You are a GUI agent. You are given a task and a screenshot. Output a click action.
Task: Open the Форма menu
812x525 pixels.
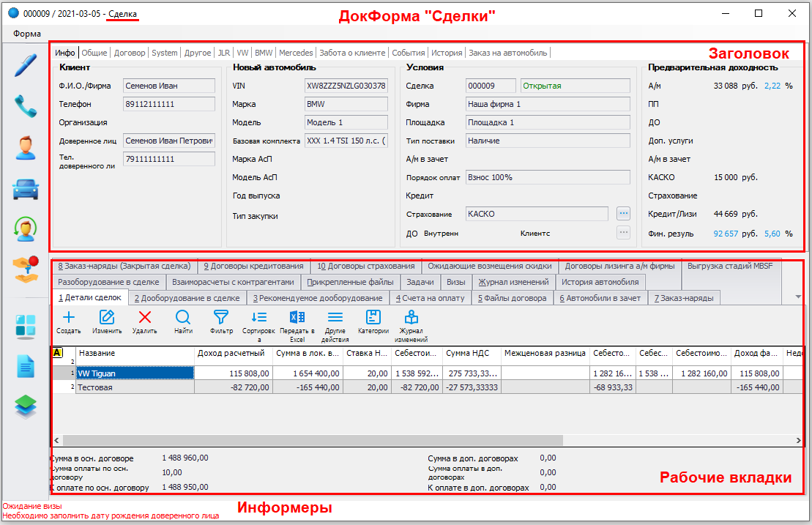[27, 34]
